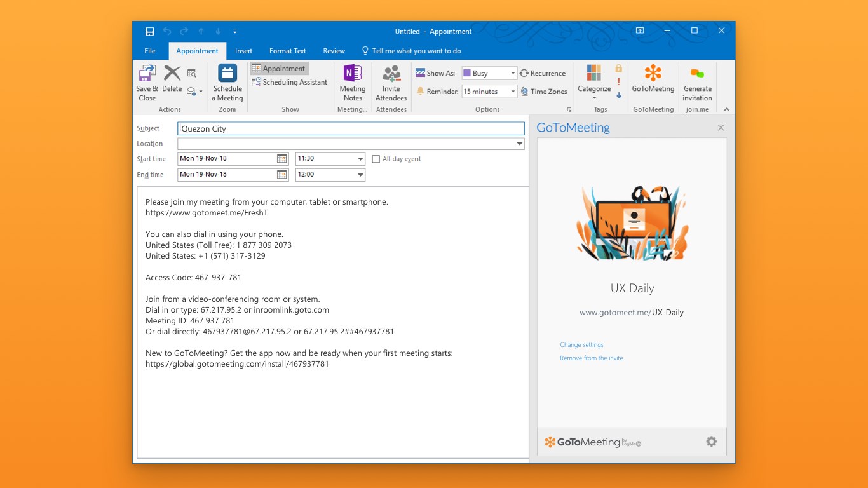This screenshot has width=868, height=488.
Task: Click the Next Item down arrow
Action: pos(218,31)
